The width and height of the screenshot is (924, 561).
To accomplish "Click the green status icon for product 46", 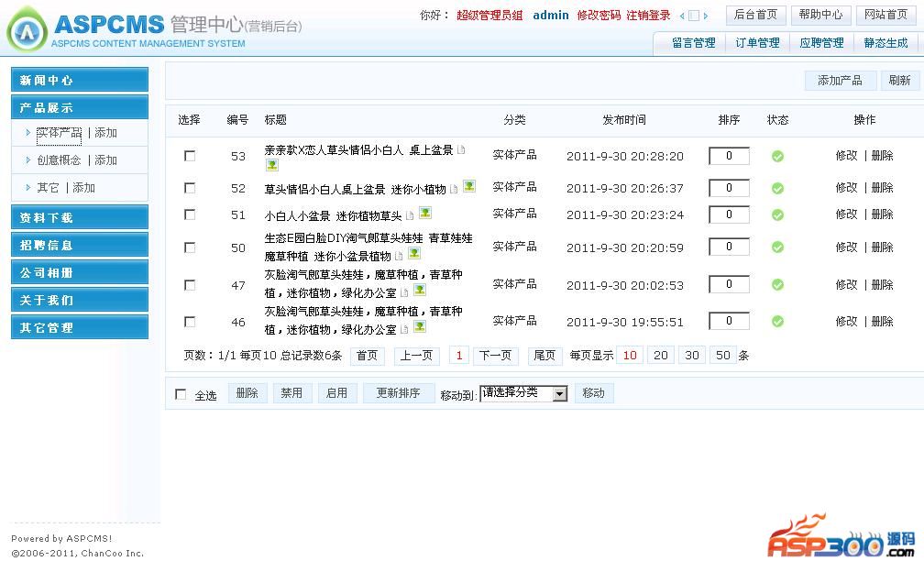I will (777, 322).
